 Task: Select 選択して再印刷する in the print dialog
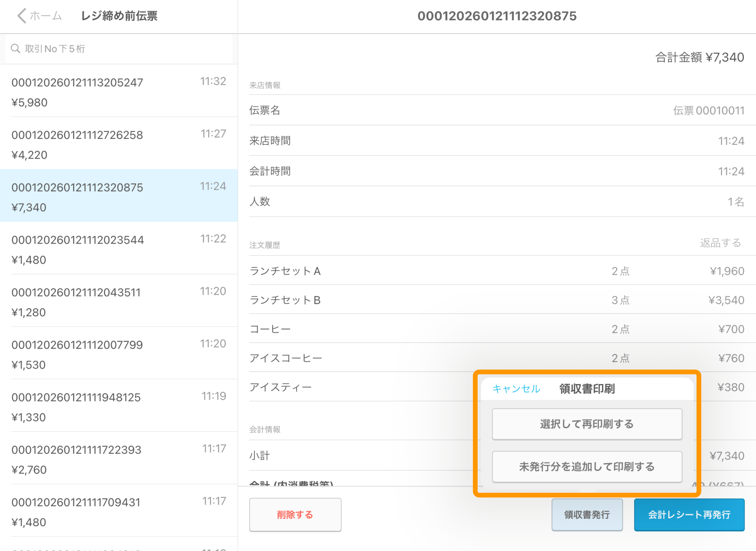[587, 424]
